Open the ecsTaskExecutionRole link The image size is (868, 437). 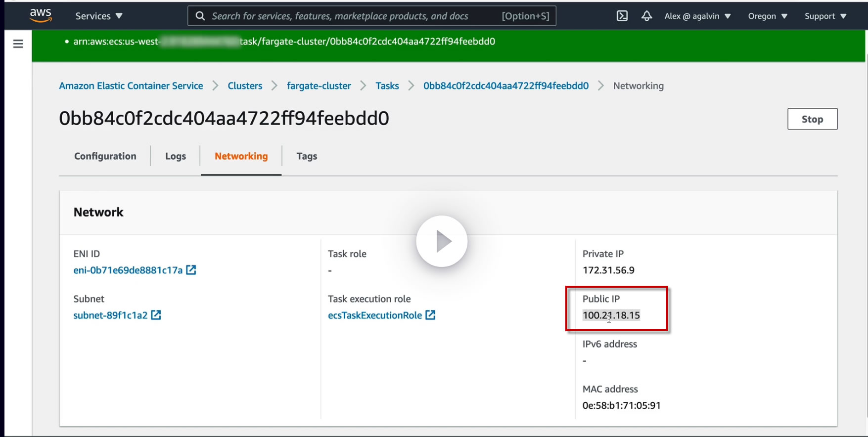point(375,315)
